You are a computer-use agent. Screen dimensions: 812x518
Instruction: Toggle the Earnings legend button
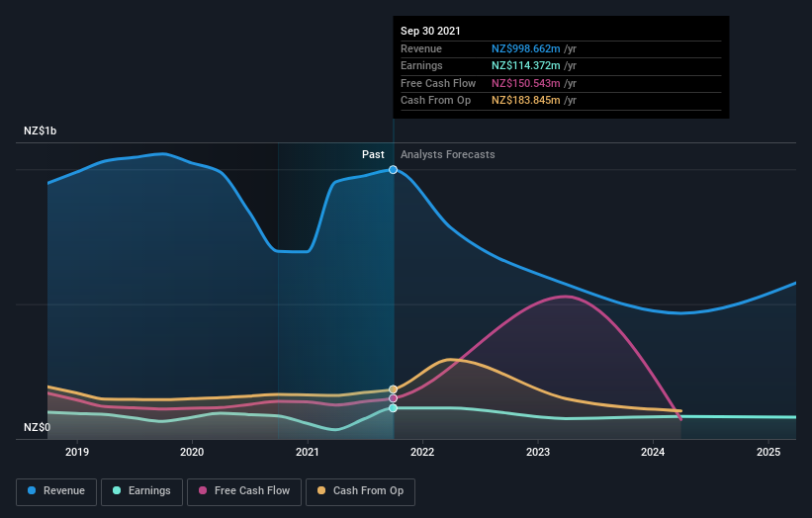[x=141, y=491]
